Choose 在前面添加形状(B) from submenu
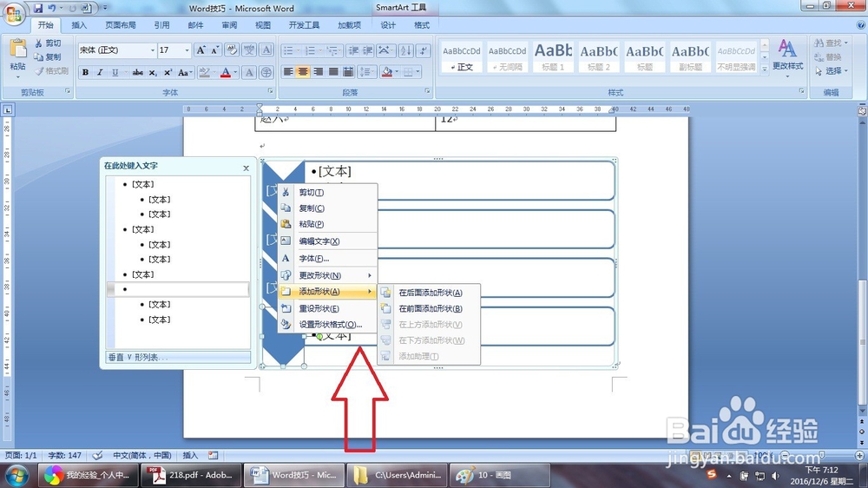Image resolution: width=868 pixels, height=488 pixels. point(429,308)
